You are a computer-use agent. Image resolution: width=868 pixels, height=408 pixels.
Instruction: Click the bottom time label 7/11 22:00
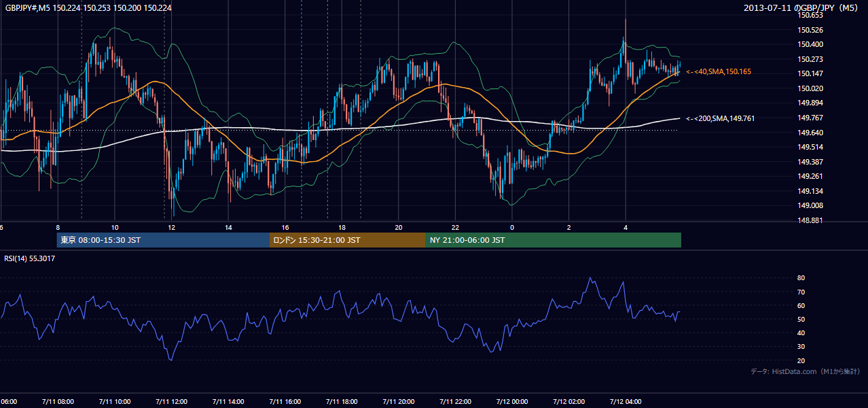(455, 401)
